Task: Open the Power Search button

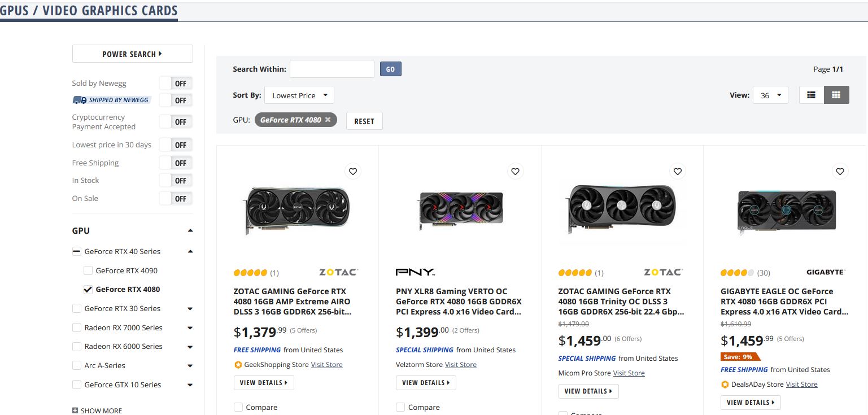Action: 132,54
